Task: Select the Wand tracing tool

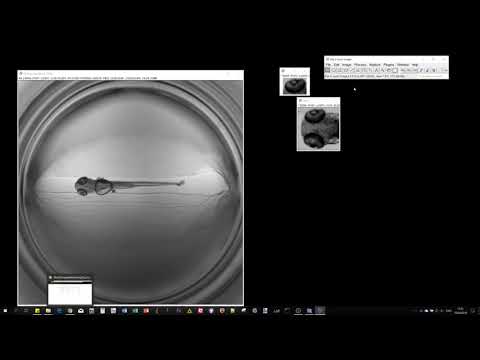Action: [370, 70]
